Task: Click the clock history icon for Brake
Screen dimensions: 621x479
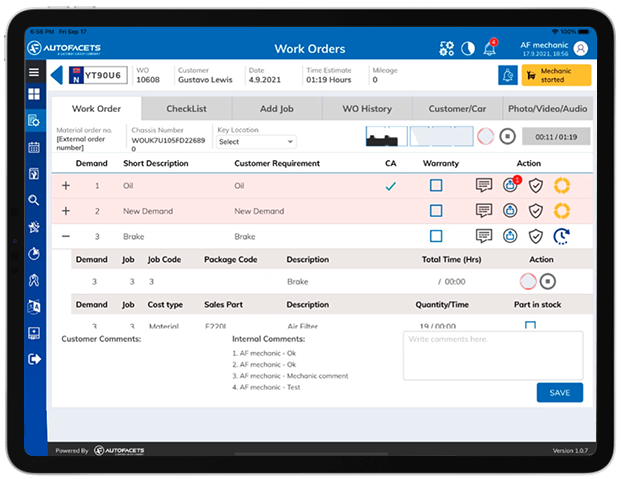Action: (562, 237)
